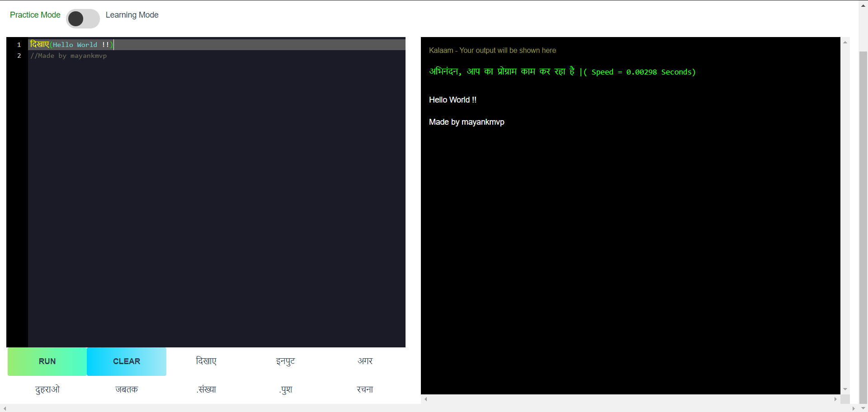
Task: Click output panel scroll up arrow
Action: tap(845, 42)
